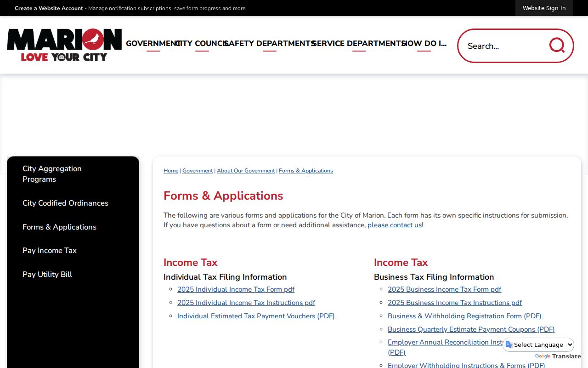Open 2025 Business Income Tax Form pdf

(x=444, y=289)
